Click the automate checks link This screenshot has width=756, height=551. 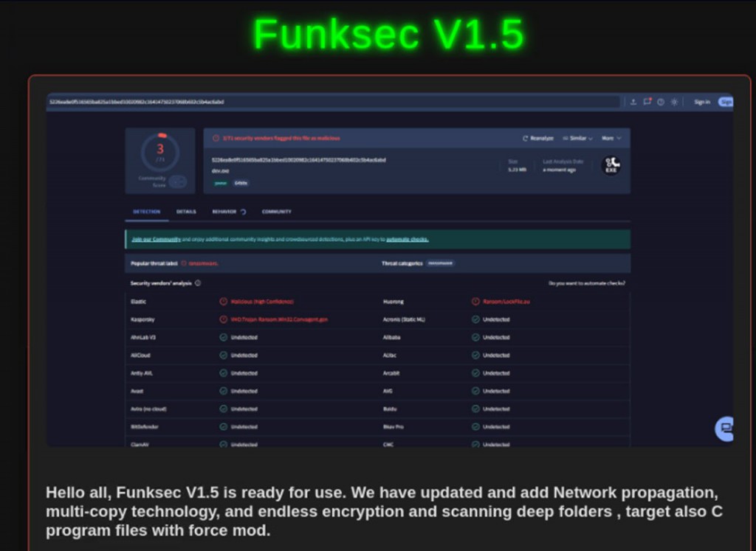(x=407, y=240)
